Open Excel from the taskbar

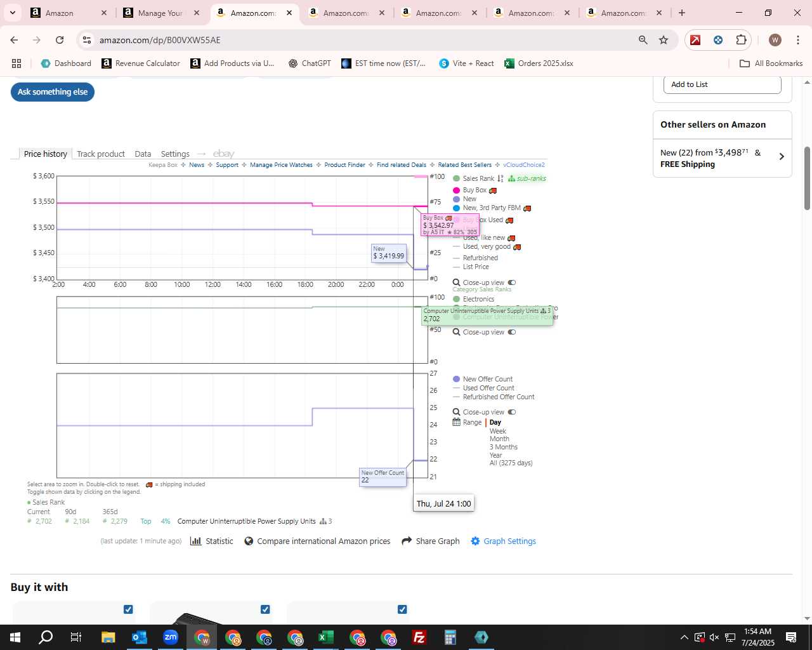pyautogui.click(x=326, y=637)
